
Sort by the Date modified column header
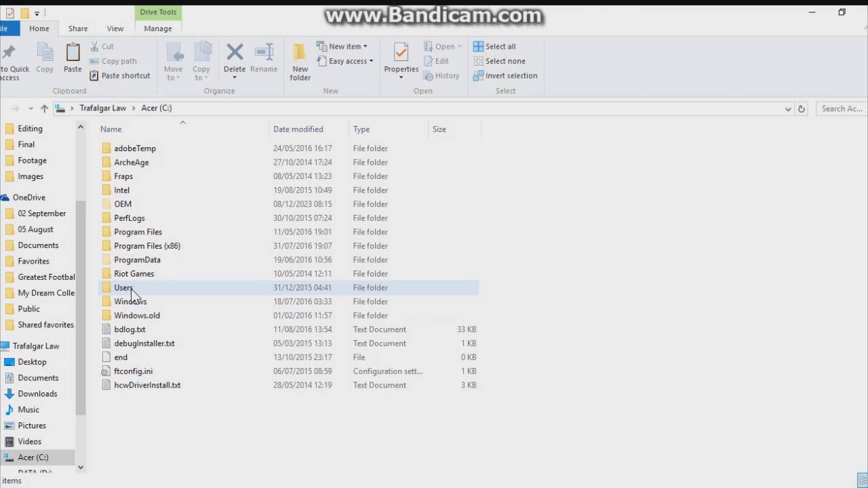[x=309, y=129]
